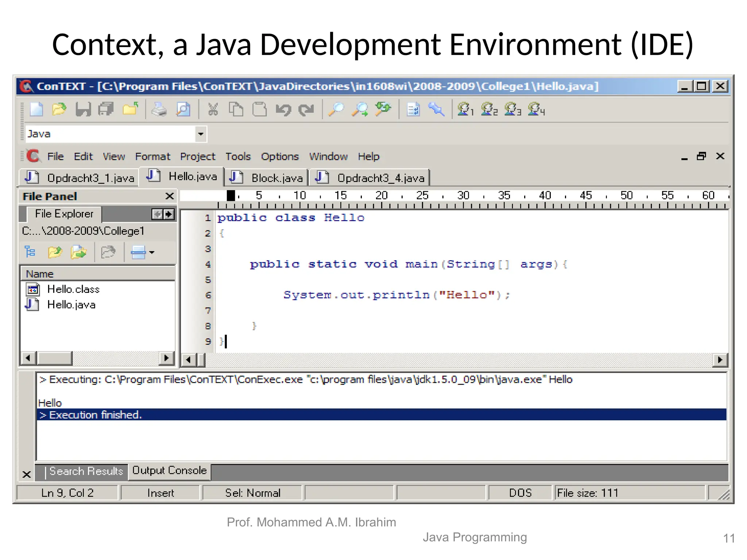Click the Redo arrow icon
Viewport: 747px width, 560px height.
tap(306, 109)
